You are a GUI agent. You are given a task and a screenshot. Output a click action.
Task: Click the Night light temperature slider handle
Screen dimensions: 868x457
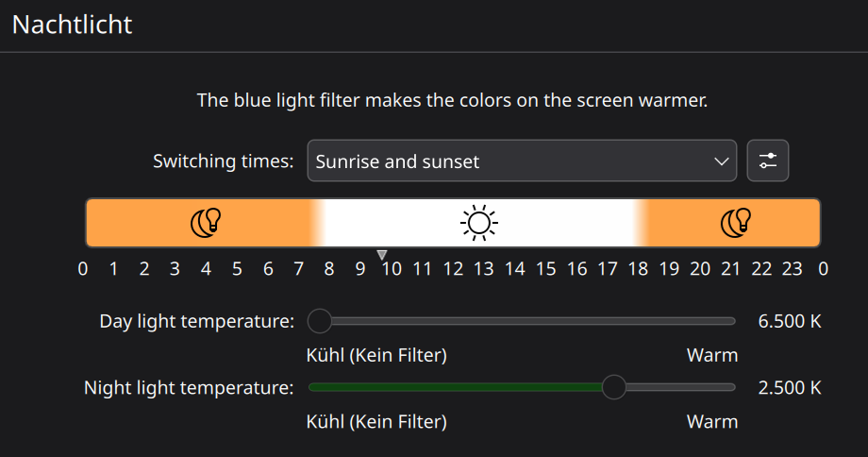tap(614, 387)
